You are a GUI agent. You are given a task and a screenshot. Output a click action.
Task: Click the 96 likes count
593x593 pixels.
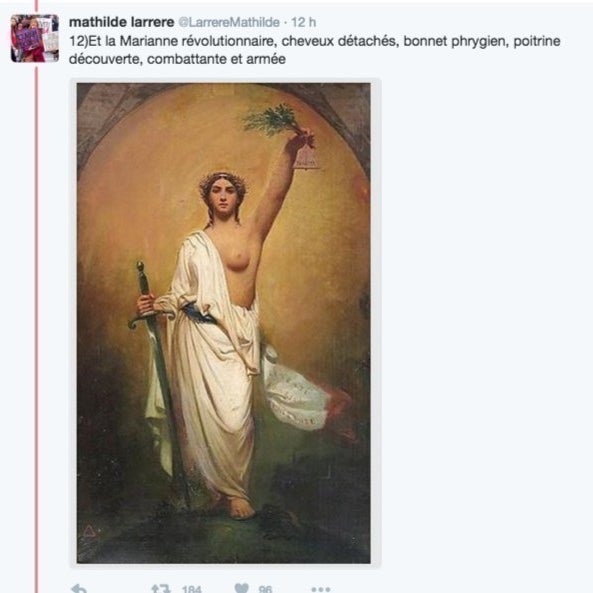tap(265, 589)
